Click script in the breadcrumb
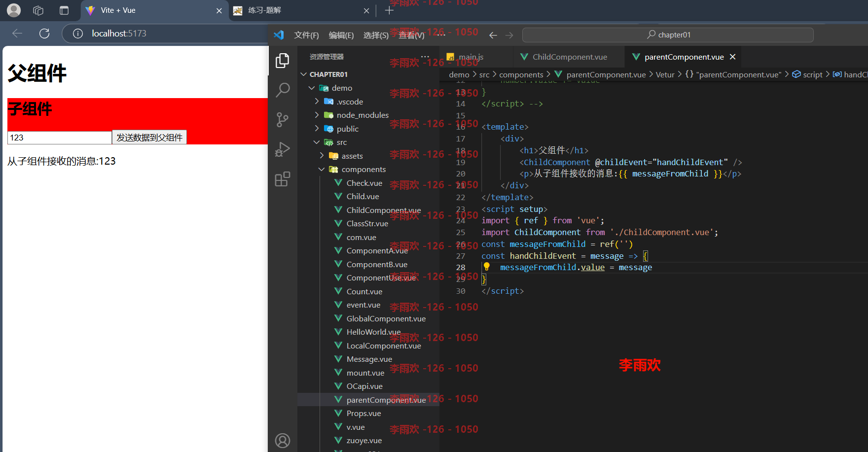 pyautogui.click(x=812, y=74)
